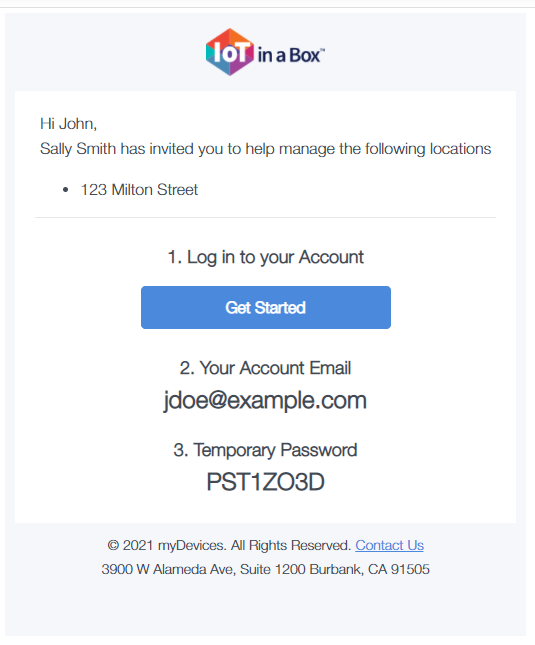
Task: Click the "in a Box" logo text
Action: tap(289, 55)
